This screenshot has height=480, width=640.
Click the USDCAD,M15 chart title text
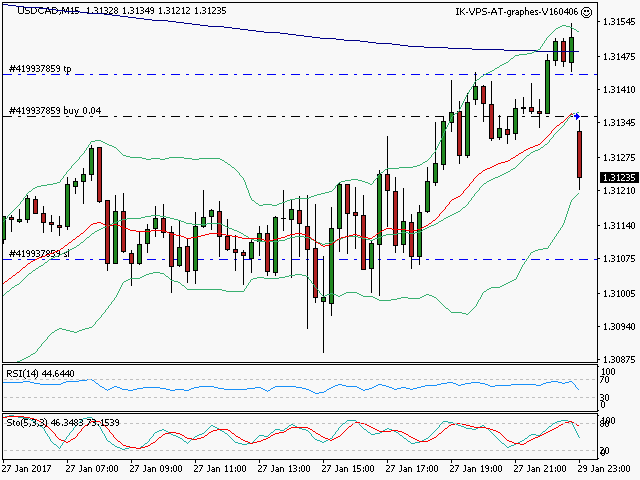click(x=49, y=11)
